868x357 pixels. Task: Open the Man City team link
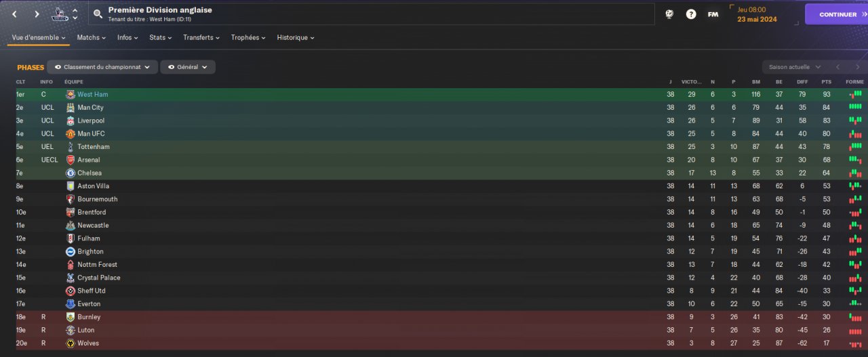[x=90, y=108]
